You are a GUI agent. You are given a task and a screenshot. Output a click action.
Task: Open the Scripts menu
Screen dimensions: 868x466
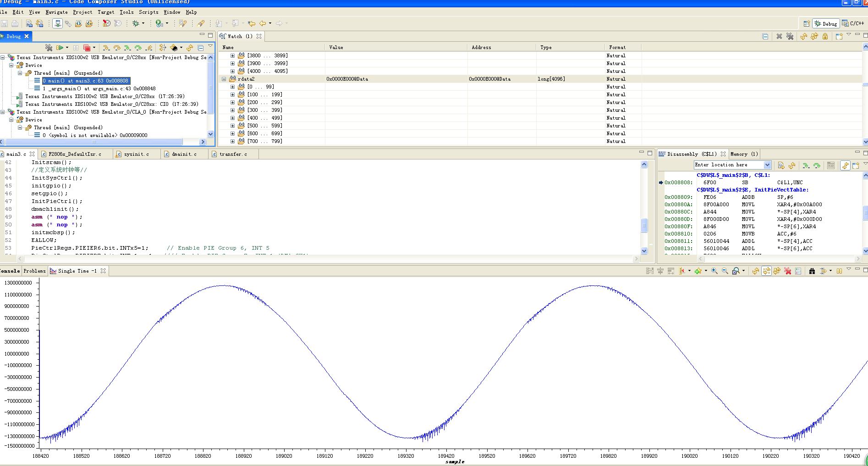tap(148, 12)
